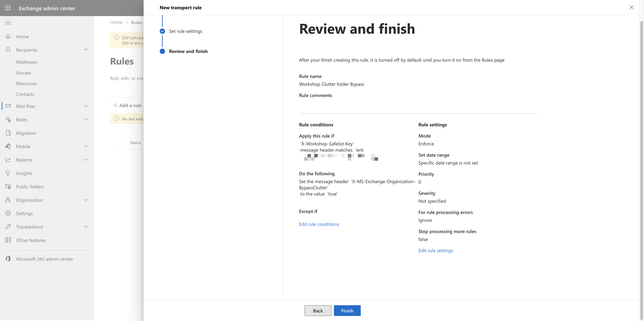Screen dimensions: 644x321
Task: Click the Other features label in sidebar
Action: point(31,240)
